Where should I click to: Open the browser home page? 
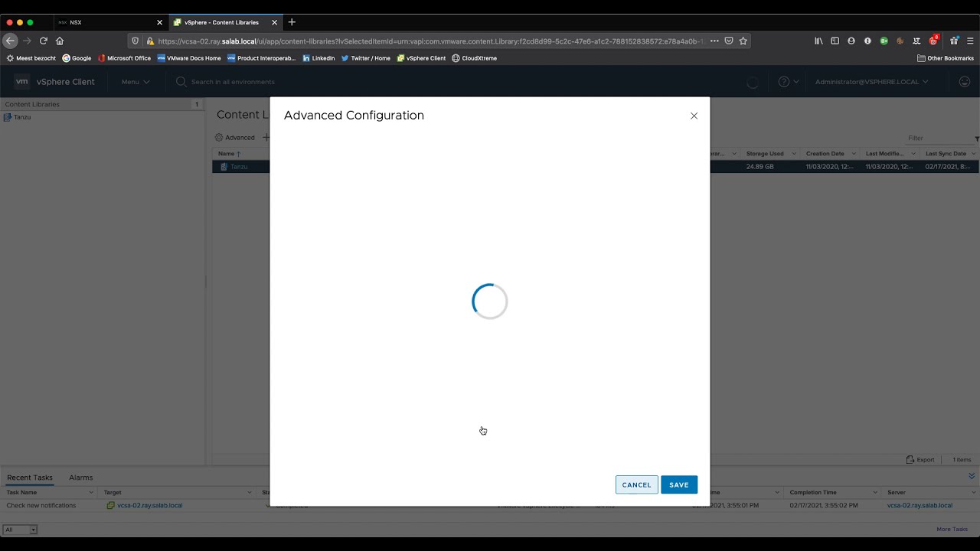point(60,41)
